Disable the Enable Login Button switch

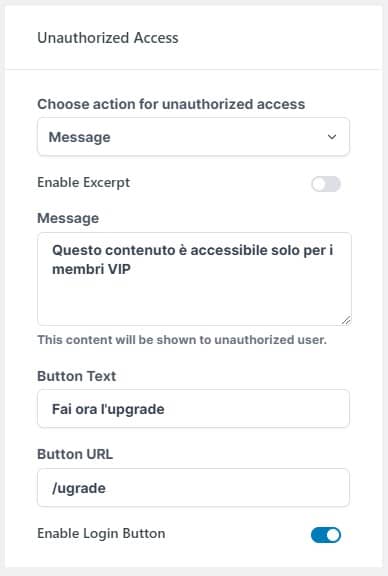point(326,535)
